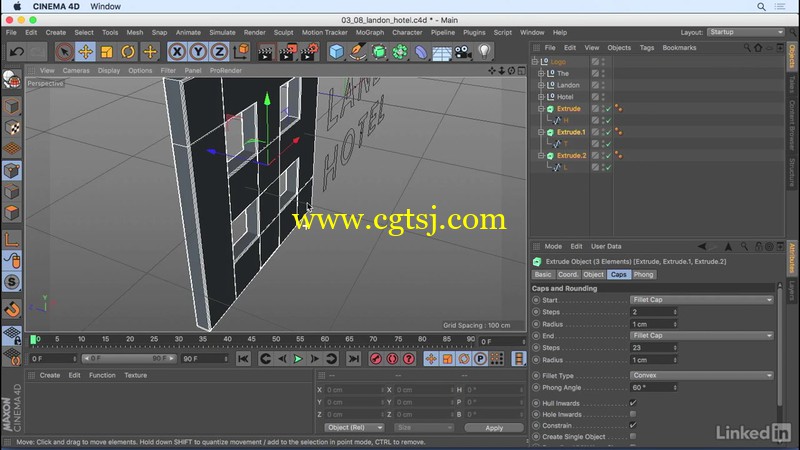Enable Hole Inwards checkbox

[x=633, y=414]
